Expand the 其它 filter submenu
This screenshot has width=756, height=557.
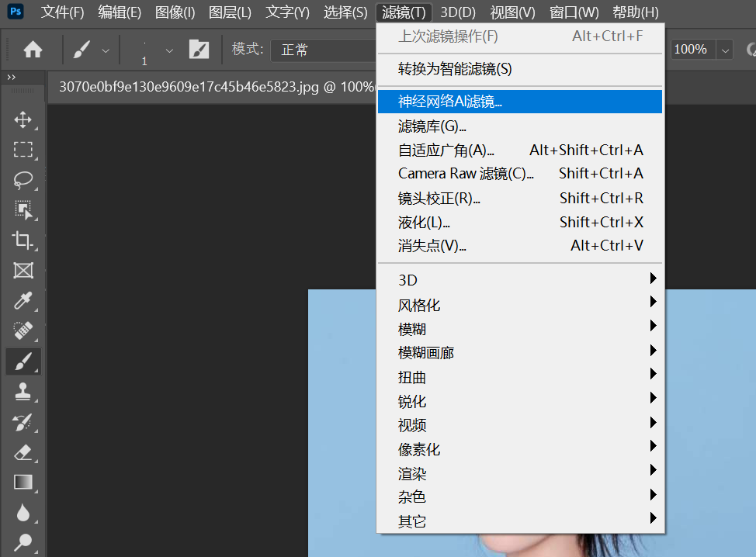click(520, 521)
